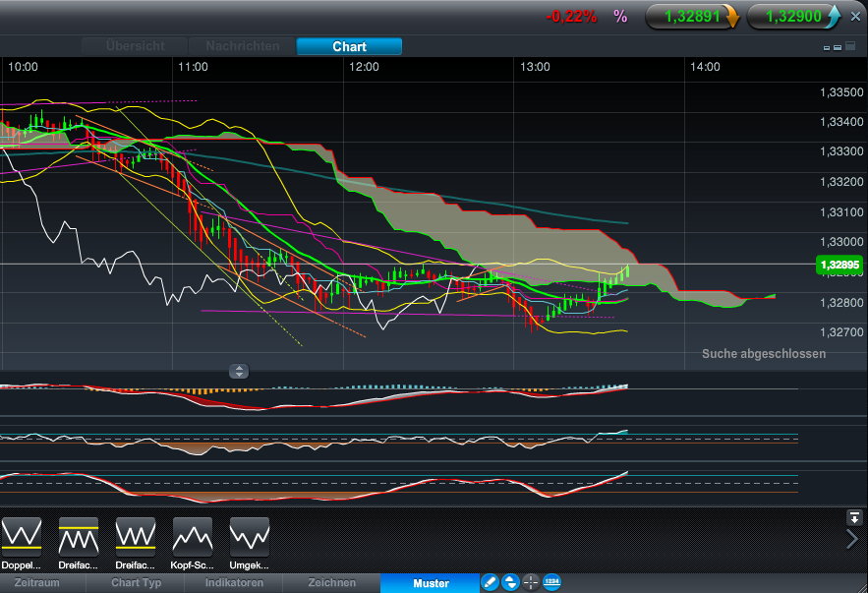
Task: Open the Zeitraum menu
Action: [x=37, y=583]
